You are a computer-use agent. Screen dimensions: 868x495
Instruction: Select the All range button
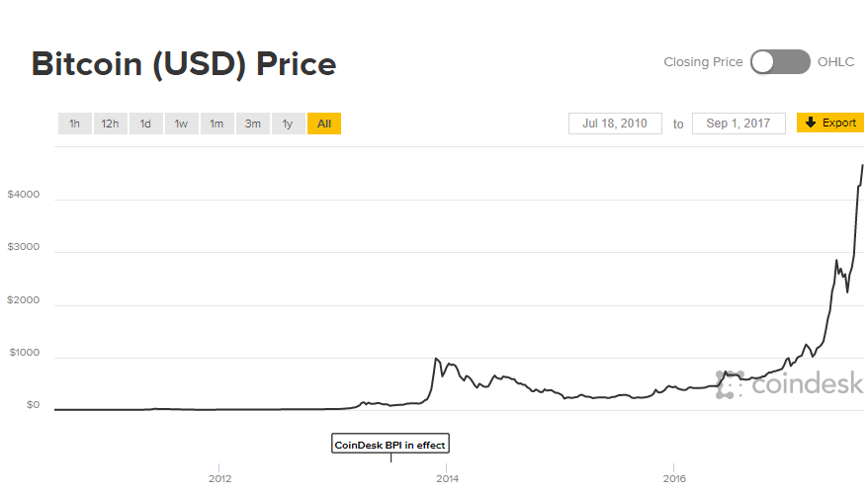point(324,124)
